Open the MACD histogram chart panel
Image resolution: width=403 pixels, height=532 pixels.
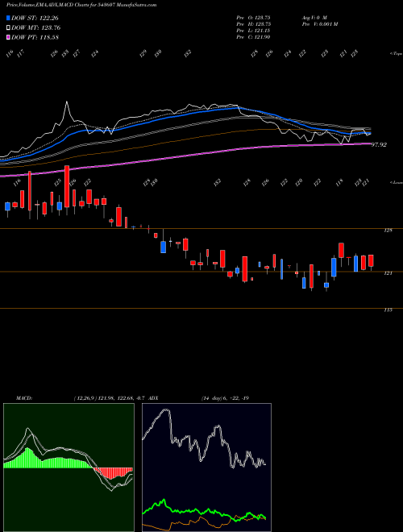(69, 468)
